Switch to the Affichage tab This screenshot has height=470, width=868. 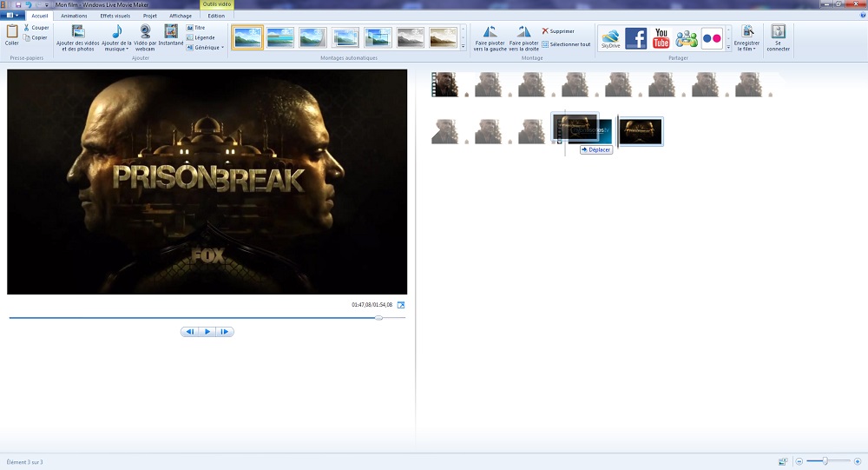pos(181,16)
